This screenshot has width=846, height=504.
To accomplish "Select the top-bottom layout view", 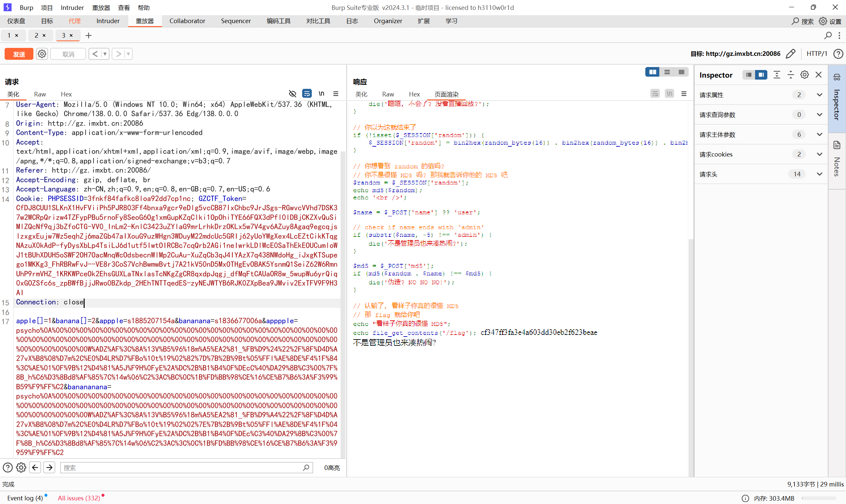I will pyautogui.click(x=667, y=72).
